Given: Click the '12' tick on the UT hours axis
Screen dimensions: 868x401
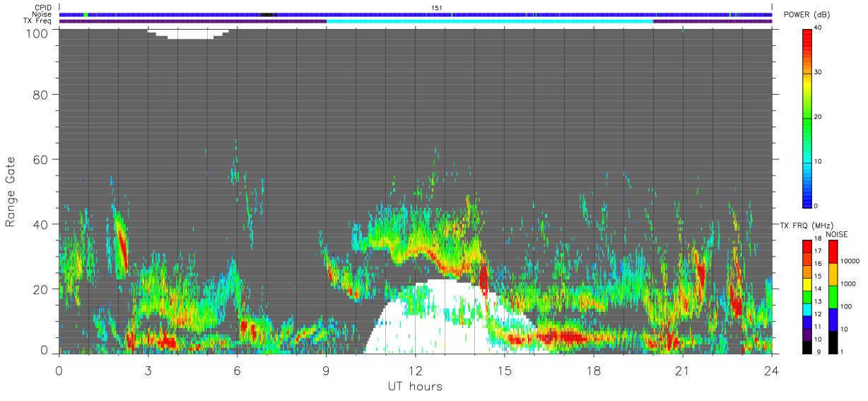Looking at the screenshot, I should coord(416,371).
